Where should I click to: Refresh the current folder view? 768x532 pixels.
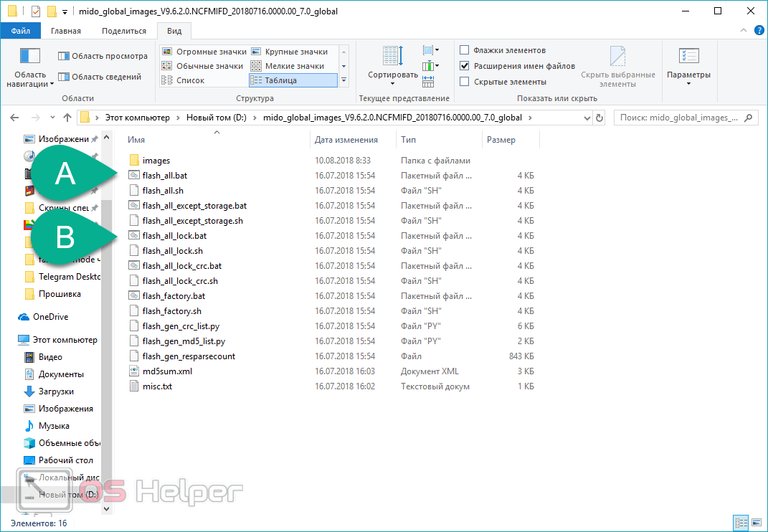(x=599, y=118)
